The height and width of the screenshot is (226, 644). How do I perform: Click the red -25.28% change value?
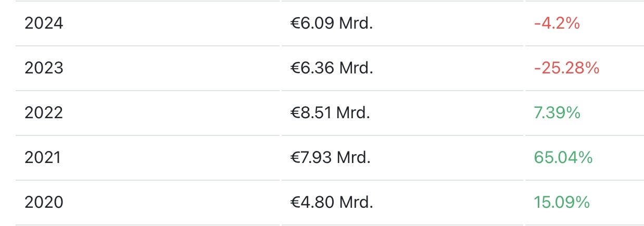[x=566, y=68]
